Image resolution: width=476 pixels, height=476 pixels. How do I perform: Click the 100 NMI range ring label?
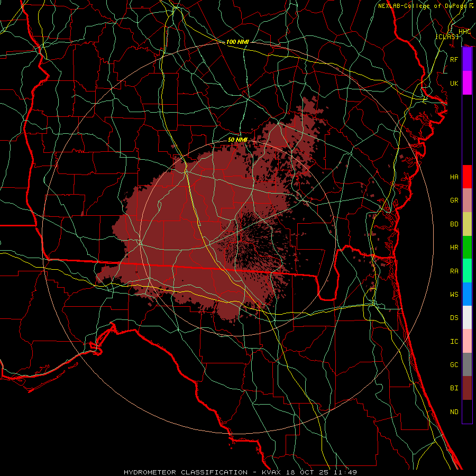coord(237,42)
